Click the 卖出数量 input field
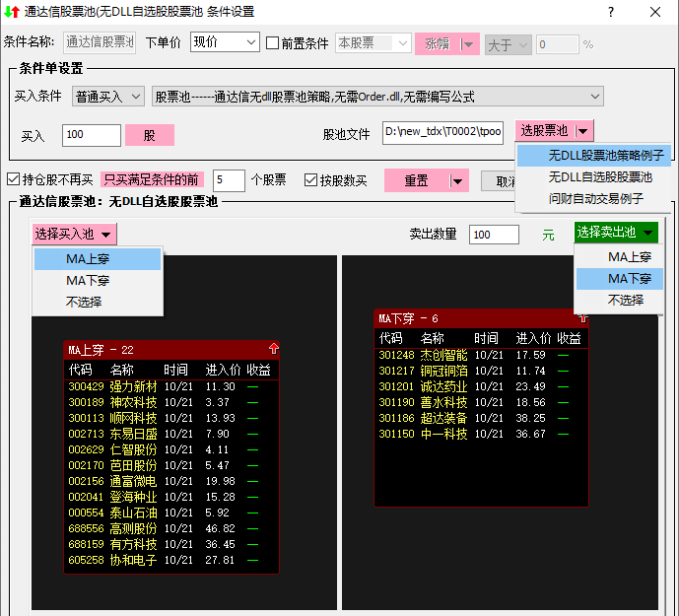The image size is (679, 616). pos(494,235)
